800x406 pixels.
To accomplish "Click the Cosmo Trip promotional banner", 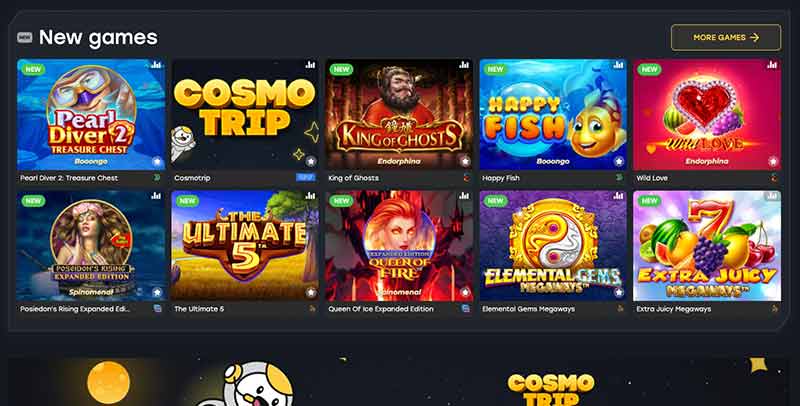I will pos(399,382).
